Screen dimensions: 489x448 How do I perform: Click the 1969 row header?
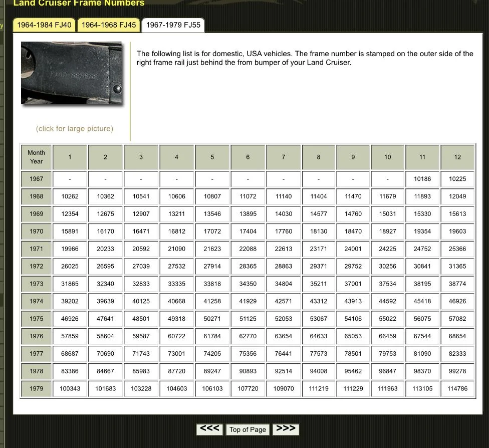coord(37,214)
